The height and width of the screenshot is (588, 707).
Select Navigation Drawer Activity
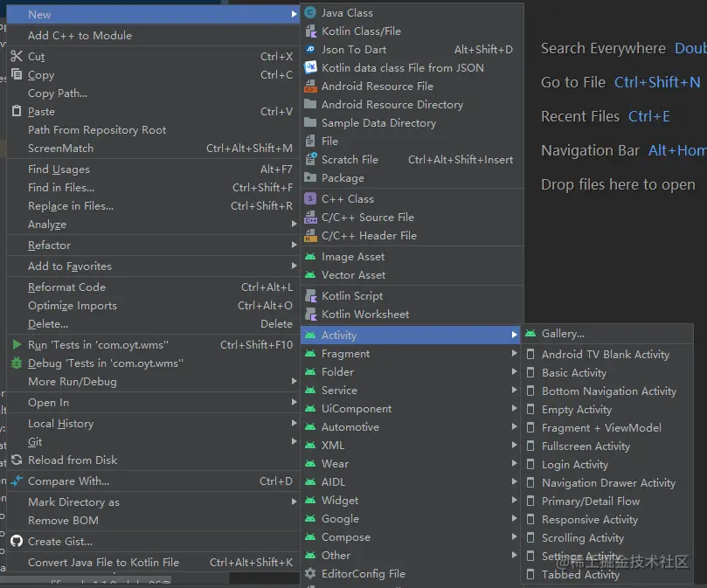[x=606, y=483]
